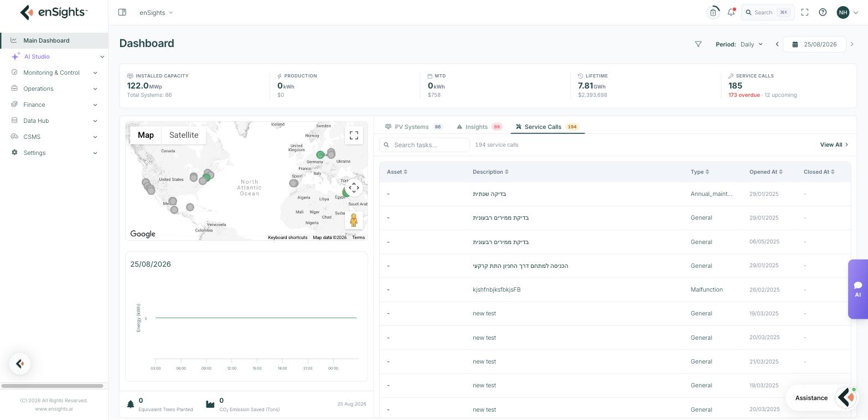Switch map to Satellite view
868x420 pixels.
coord(184,135)
